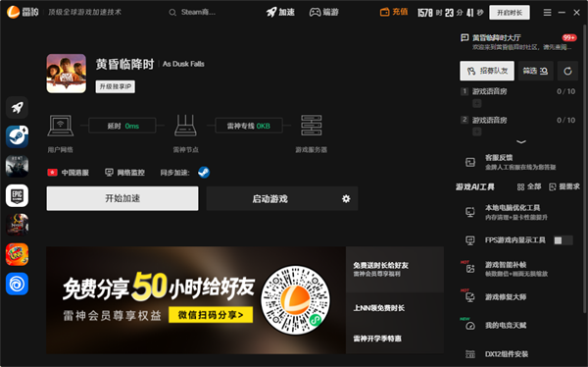
Task: Show 全部 game AI tools
Action: pos(529,186)
